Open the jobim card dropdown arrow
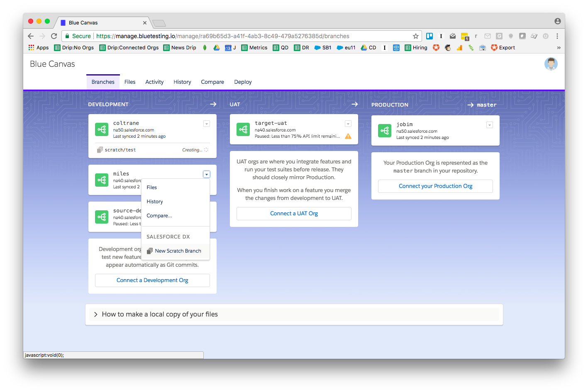The height and width of the screenshot is (392, 588). point(490,125)
